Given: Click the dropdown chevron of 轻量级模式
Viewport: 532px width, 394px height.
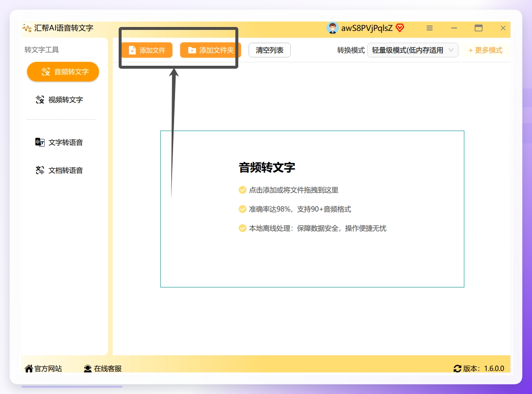Looking at the screenshot, I should (451, 50).
